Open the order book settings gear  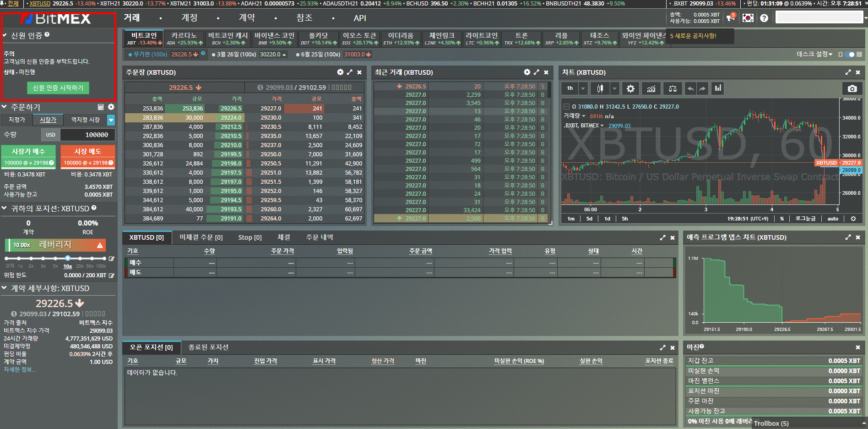[x=340, y=72]
